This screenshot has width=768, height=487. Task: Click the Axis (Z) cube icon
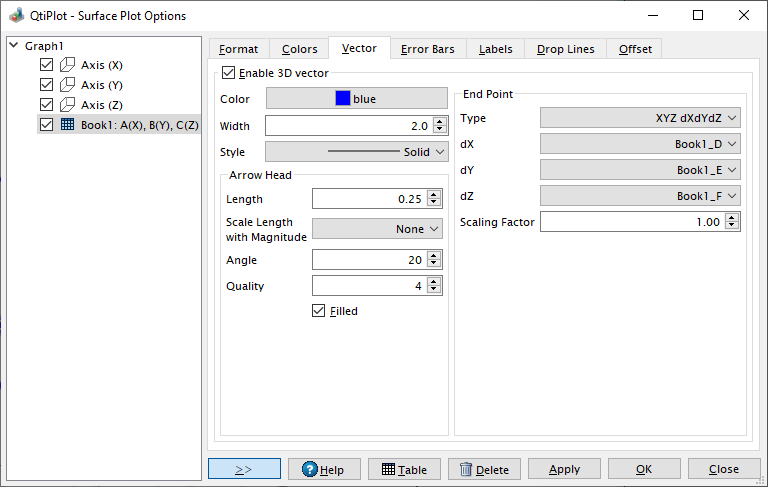click(68, 105)
